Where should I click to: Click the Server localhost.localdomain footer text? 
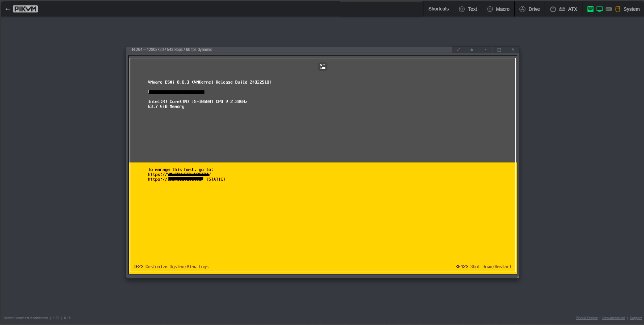pyautogui.click(x=26, y=318)
